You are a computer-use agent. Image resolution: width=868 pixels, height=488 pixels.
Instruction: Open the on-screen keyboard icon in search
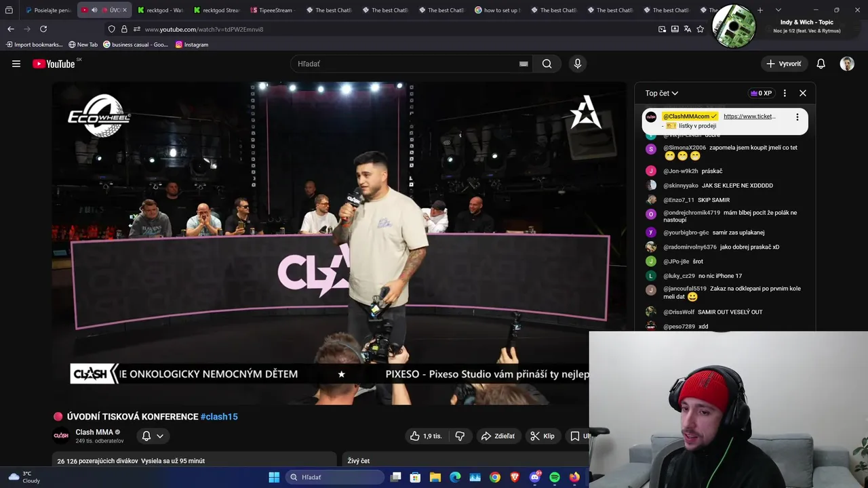tap(524, 64)
